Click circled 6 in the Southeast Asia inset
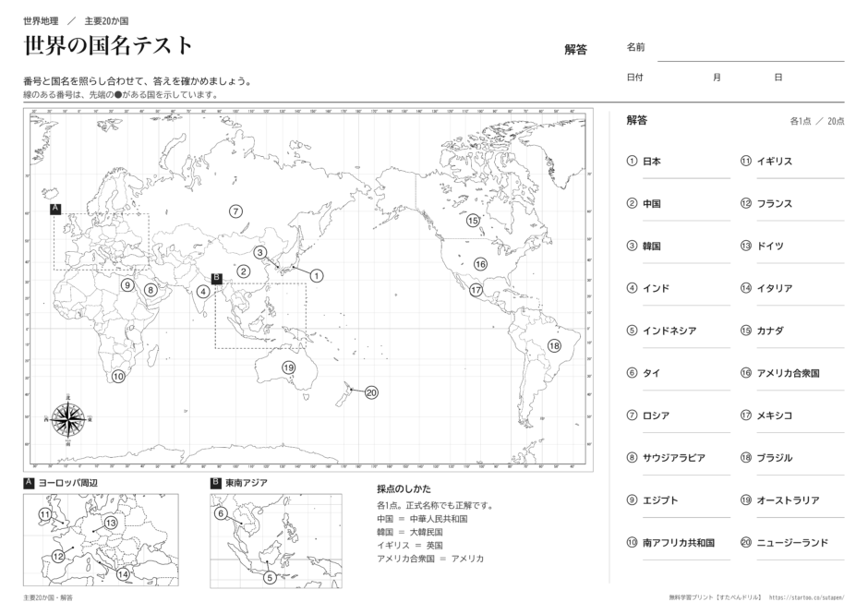The image size is (868, 614). point(221,513)
